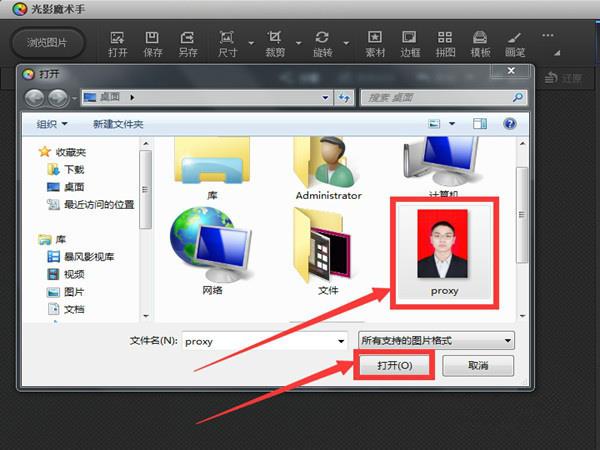Click the 取消 (Cancel) button

478,366
